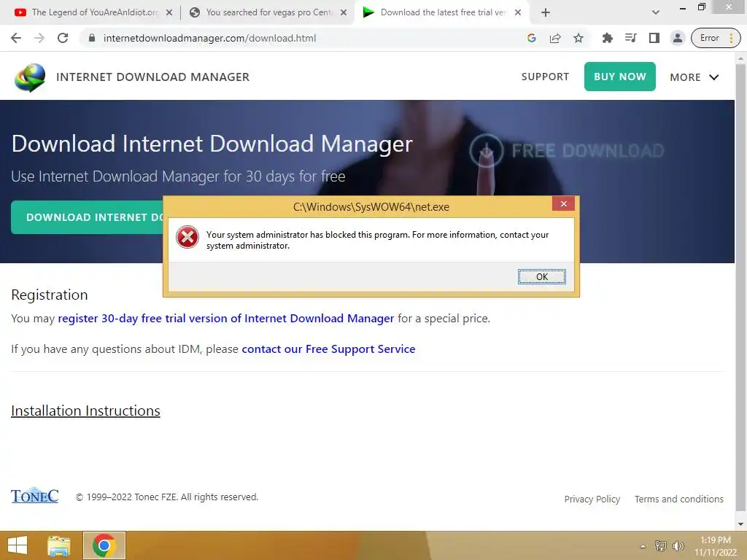The width and height of the screenshot is (747, 560).
Task: Open the tab search dropdown arrow
Action: coord(656,12)
